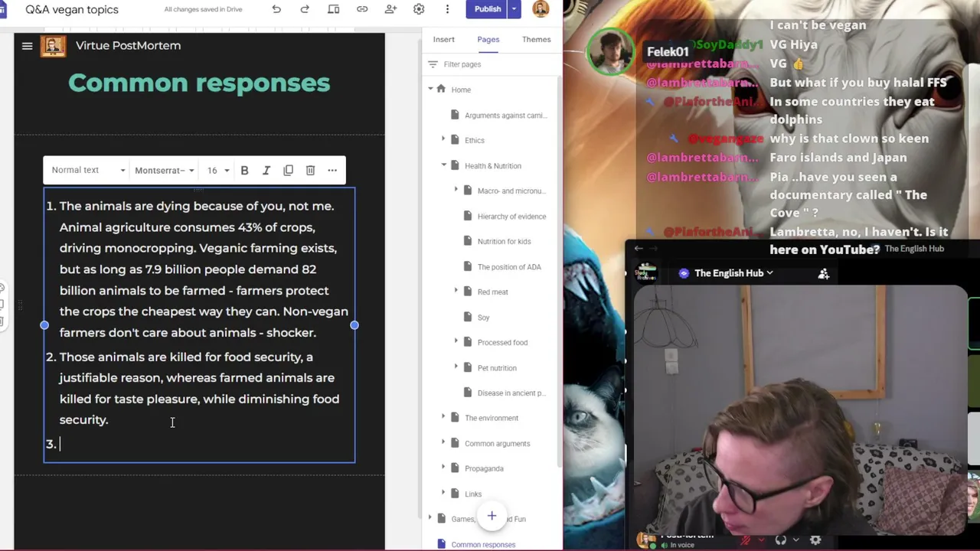Open the Montserrat font dropdown
This screenshot has height=551, width=980.
164,170
